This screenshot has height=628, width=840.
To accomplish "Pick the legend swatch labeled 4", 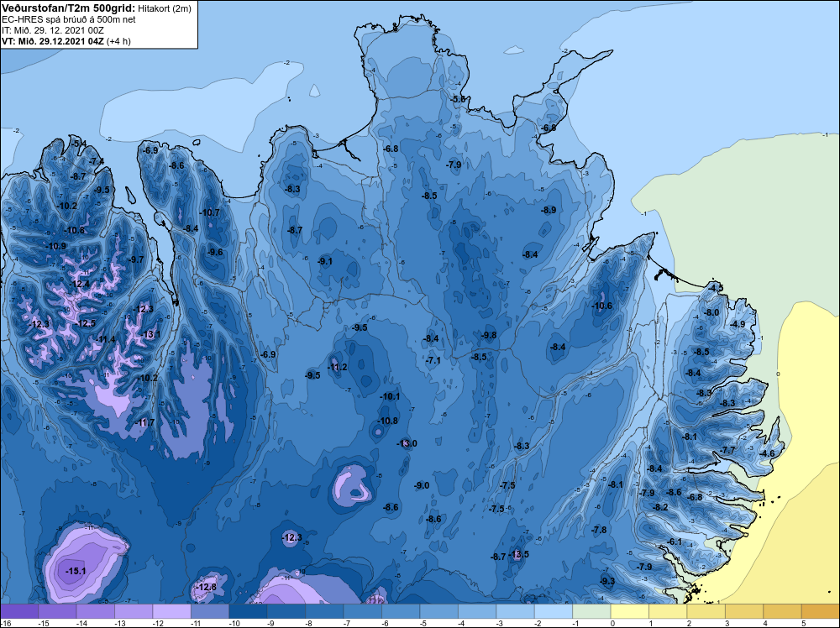I will click(783, 611).
